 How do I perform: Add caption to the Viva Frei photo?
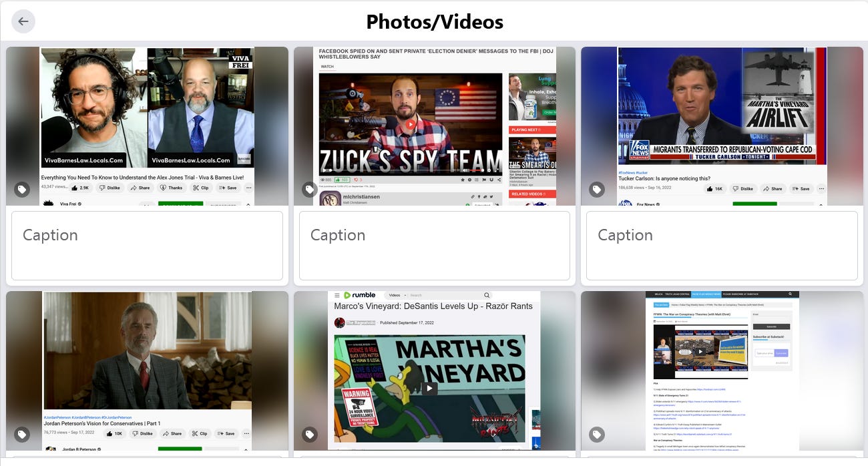pos(147,246)
